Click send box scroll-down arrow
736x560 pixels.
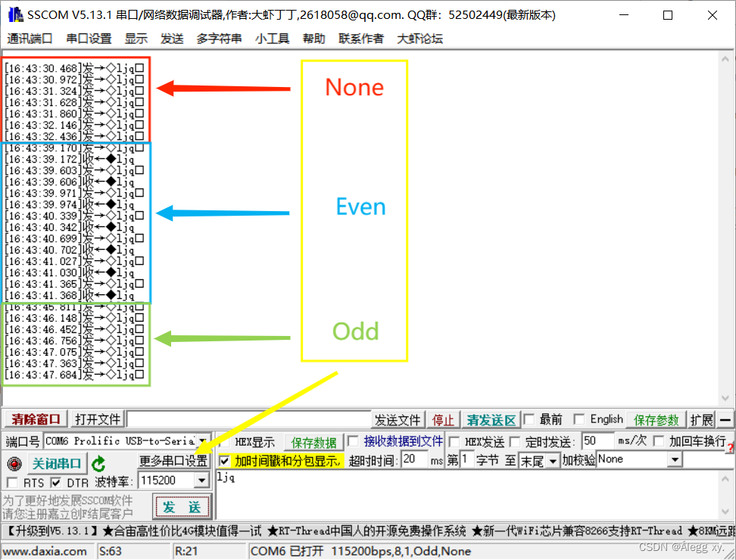point(725,512)
